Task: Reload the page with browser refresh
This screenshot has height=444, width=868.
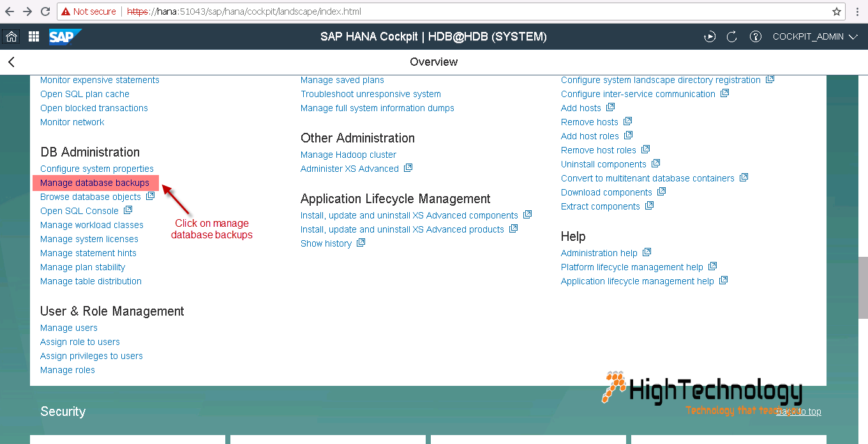Action: coord(45,11)
